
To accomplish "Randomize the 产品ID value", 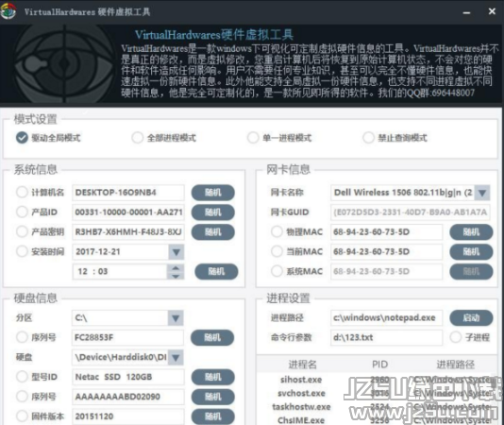I will [212, 212].
